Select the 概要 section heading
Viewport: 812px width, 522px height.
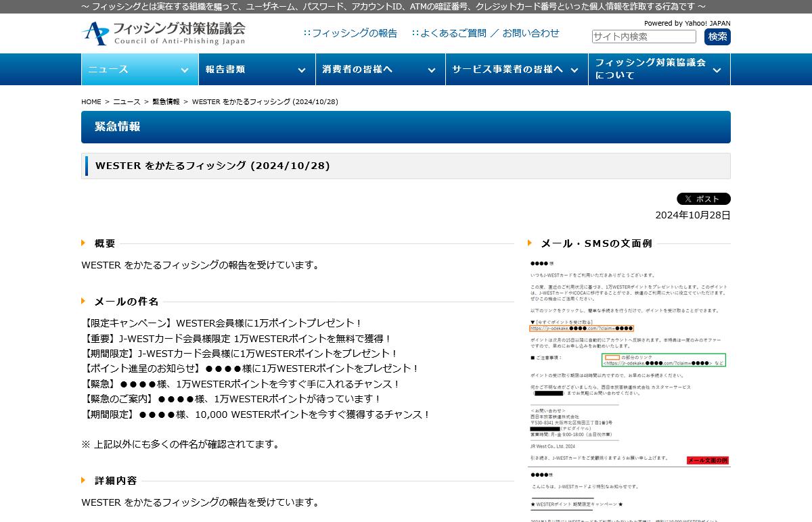[x=105, y=243]
